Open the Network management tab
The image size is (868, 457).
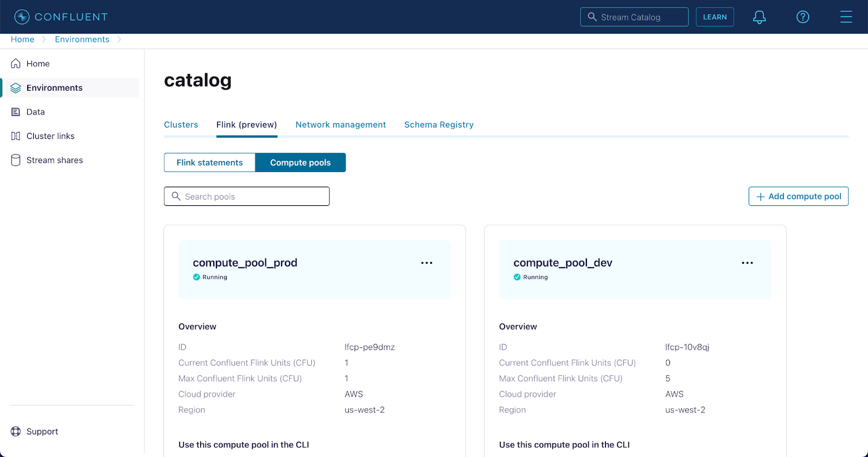click(x=341, y=125)
